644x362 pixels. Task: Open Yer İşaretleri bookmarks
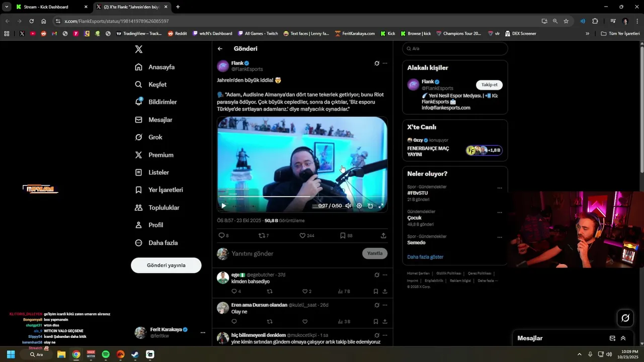[x=159, y=190]
